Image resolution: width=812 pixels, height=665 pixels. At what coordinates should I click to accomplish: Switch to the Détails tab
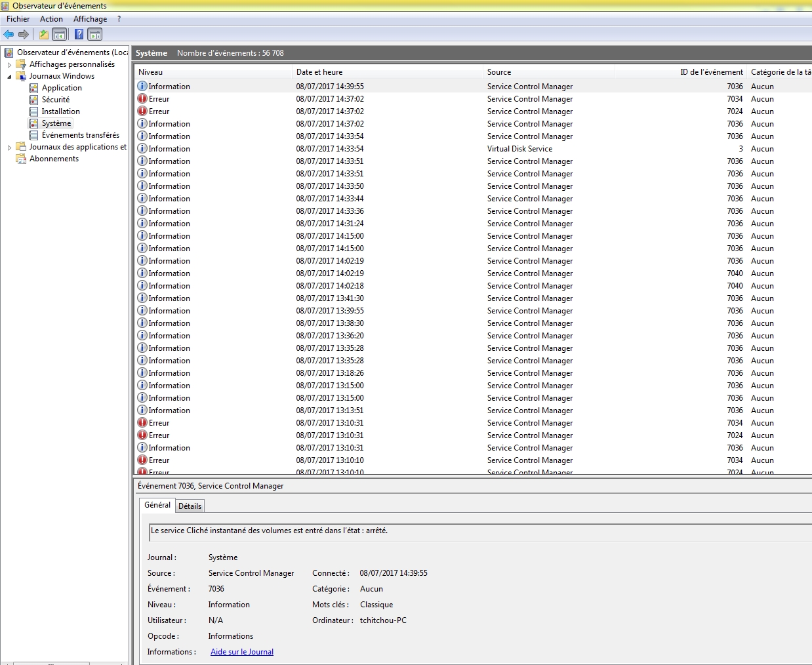click(x=190, y=506)
